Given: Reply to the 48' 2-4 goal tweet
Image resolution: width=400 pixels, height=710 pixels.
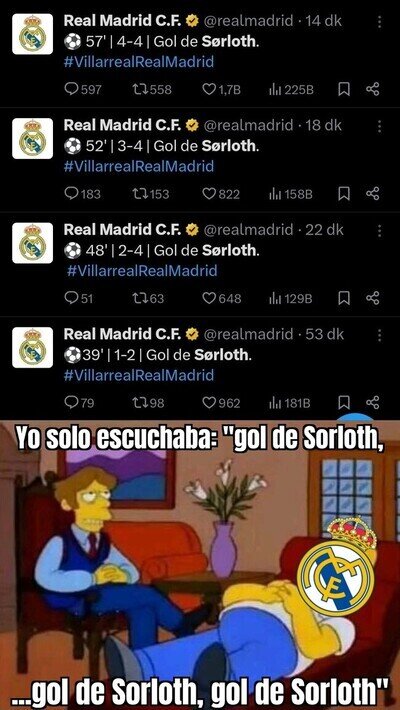Looking at the screenshot, I should click(x=78, y=298).
